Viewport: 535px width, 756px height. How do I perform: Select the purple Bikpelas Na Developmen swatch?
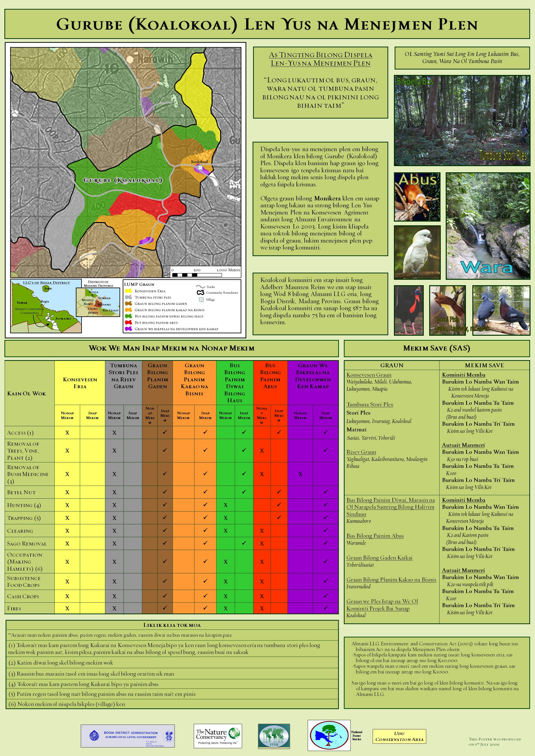[x=129, y=329]
